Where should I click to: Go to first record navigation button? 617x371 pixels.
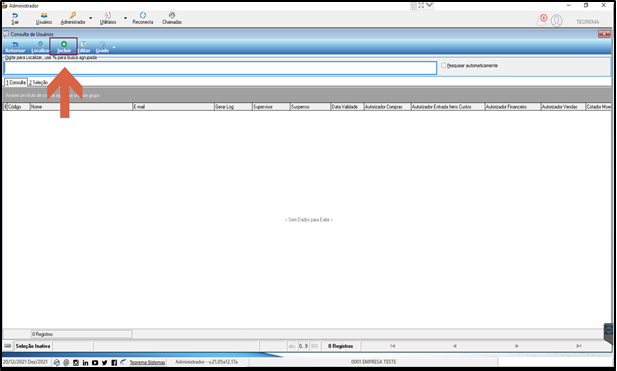click(392, 346)
